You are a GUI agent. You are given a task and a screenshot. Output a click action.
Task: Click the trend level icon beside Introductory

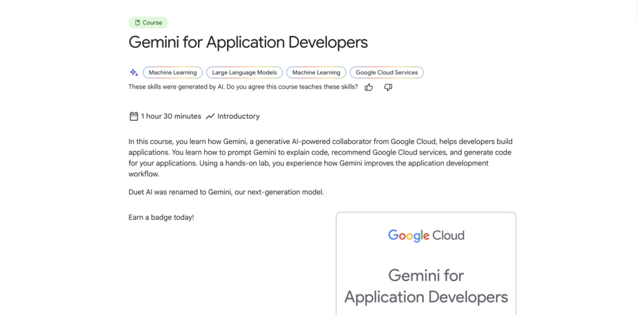(210, 116)
